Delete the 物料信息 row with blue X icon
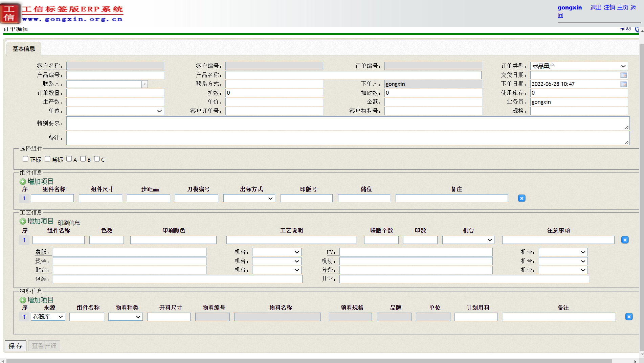The height and width of the screenshot is (363, 644). [x=629, y=317]
